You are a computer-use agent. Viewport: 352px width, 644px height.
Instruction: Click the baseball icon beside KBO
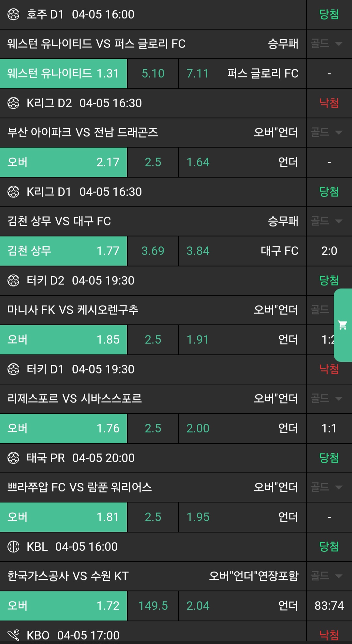13,635
